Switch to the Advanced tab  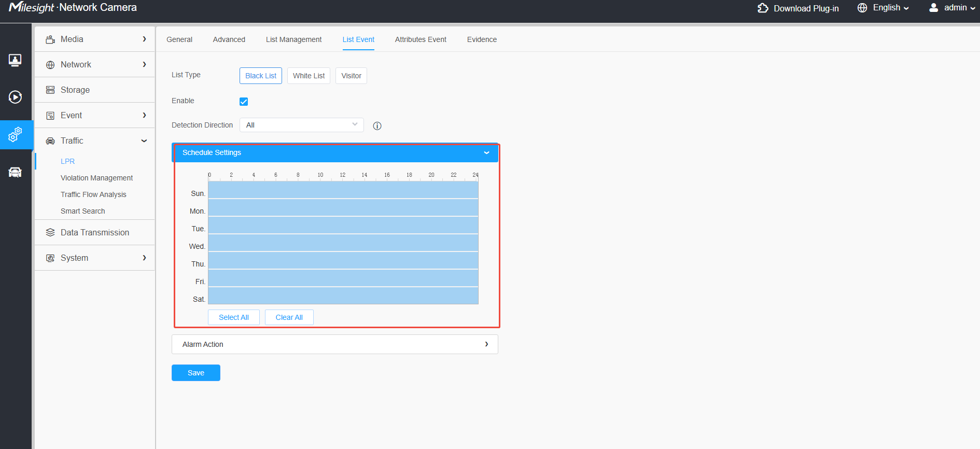tap(229, 39)
